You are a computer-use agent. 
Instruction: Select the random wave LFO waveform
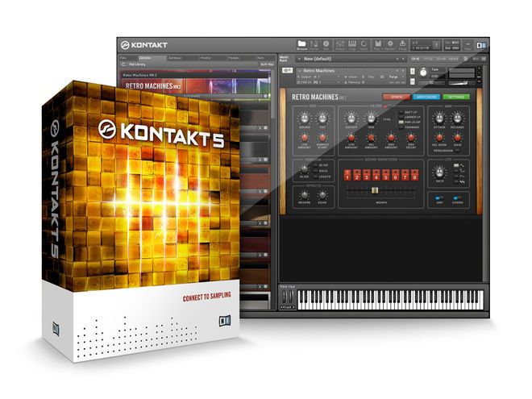click(456, 182)
